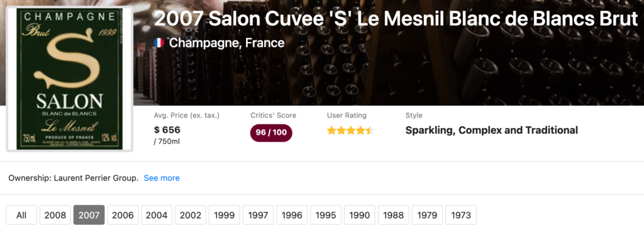
Task: Choose the 2002 vintage
Action: [190, 215]
